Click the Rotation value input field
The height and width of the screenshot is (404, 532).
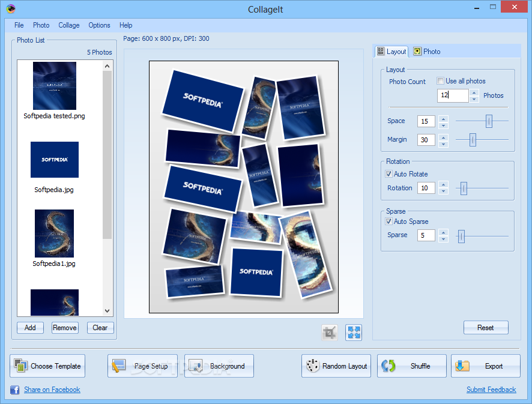click(x=426, y=188)
